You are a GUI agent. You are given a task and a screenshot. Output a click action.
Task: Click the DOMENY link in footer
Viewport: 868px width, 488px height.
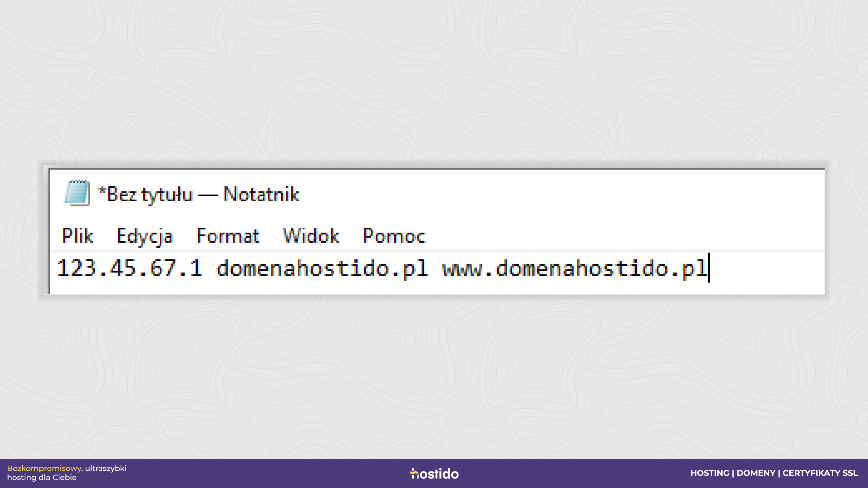point(756,473)
